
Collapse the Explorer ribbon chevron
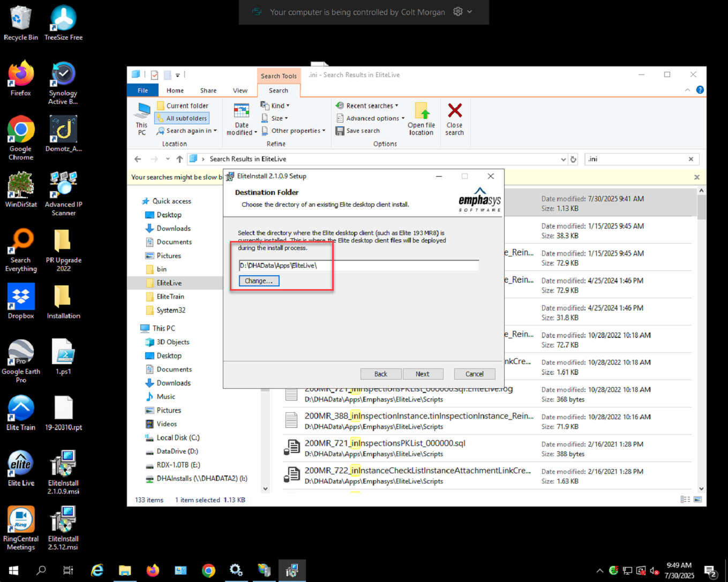point(687,90)
